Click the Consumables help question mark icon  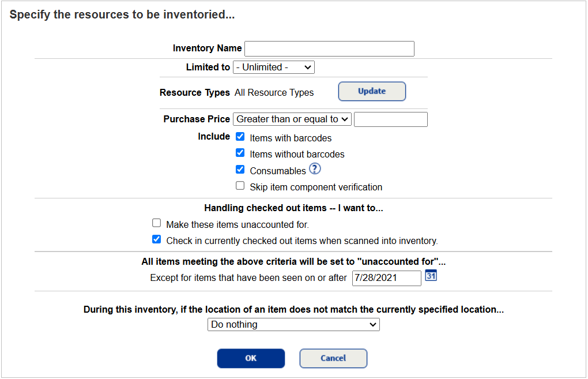315,168
